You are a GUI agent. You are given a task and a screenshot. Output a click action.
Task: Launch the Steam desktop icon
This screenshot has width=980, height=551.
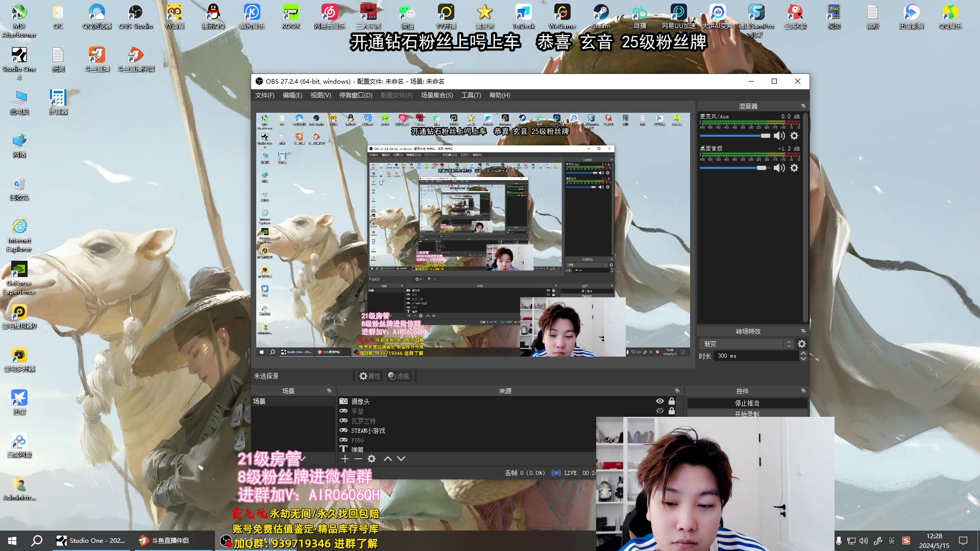tap(601, 16)
